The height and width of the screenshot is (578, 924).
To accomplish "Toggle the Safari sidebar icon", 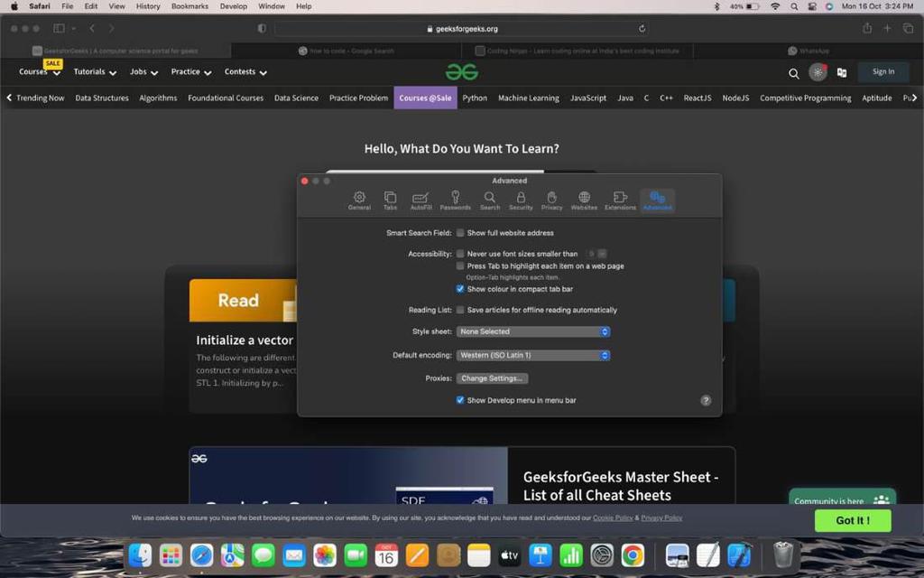I will [x=59, y=28].
